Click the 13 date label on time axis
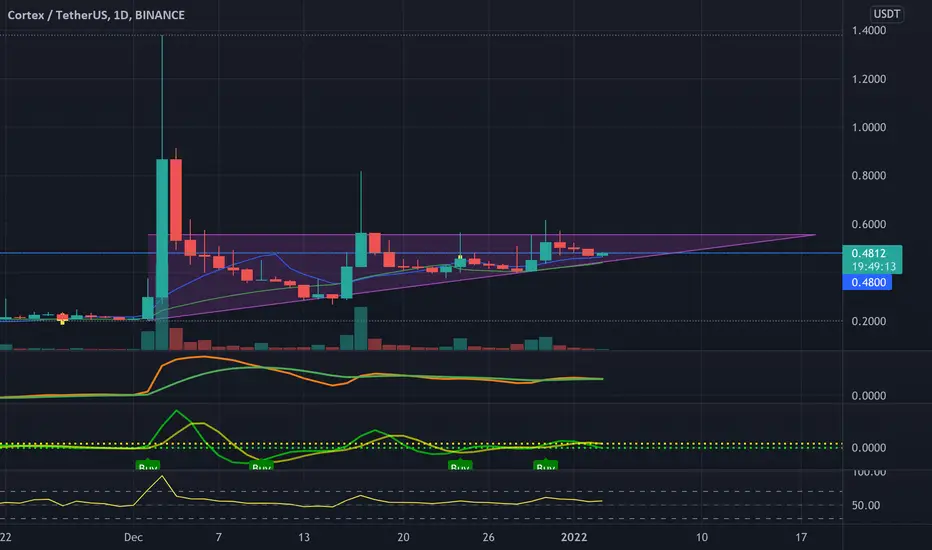 click(x=304, y=538)
